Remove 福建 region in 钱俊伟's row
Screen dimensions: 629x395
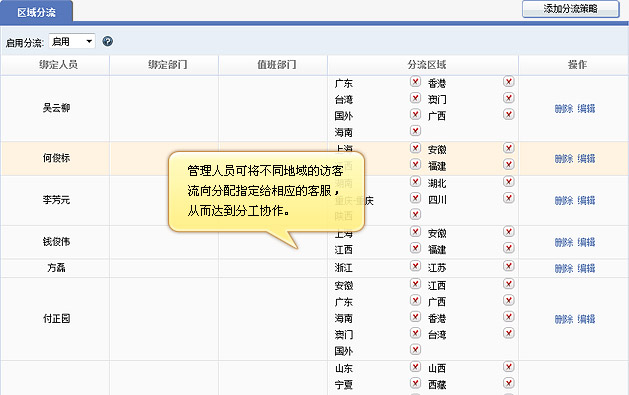[x=509, y=248]
